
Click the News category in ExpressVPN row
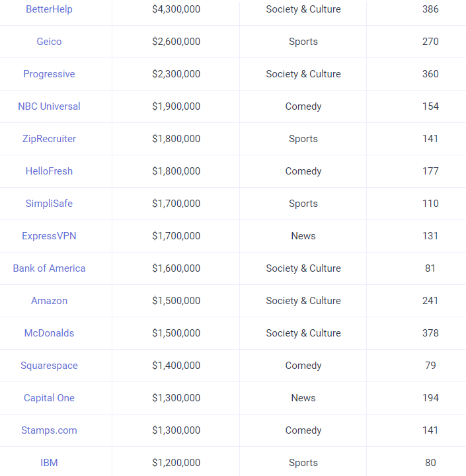click(x=303, y=236)
